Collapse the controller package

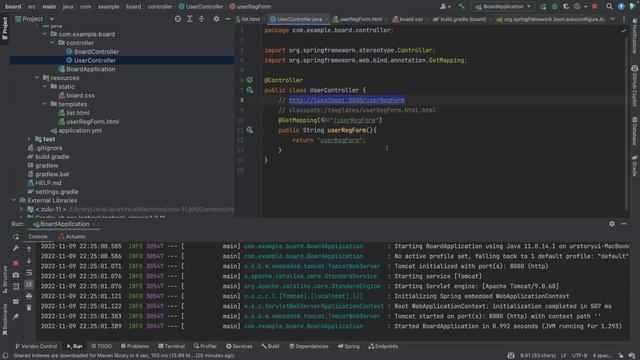tap(53, 43)
